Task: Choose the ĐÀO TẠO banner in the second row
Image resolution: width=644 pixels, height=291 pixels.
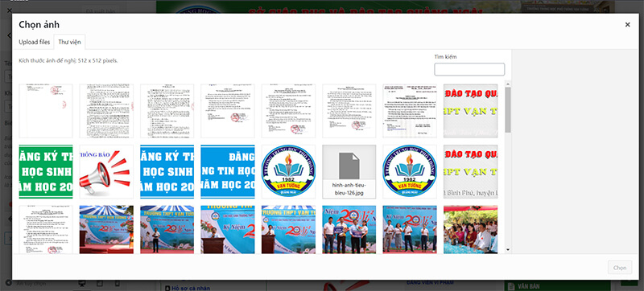Action: [470, 171]
